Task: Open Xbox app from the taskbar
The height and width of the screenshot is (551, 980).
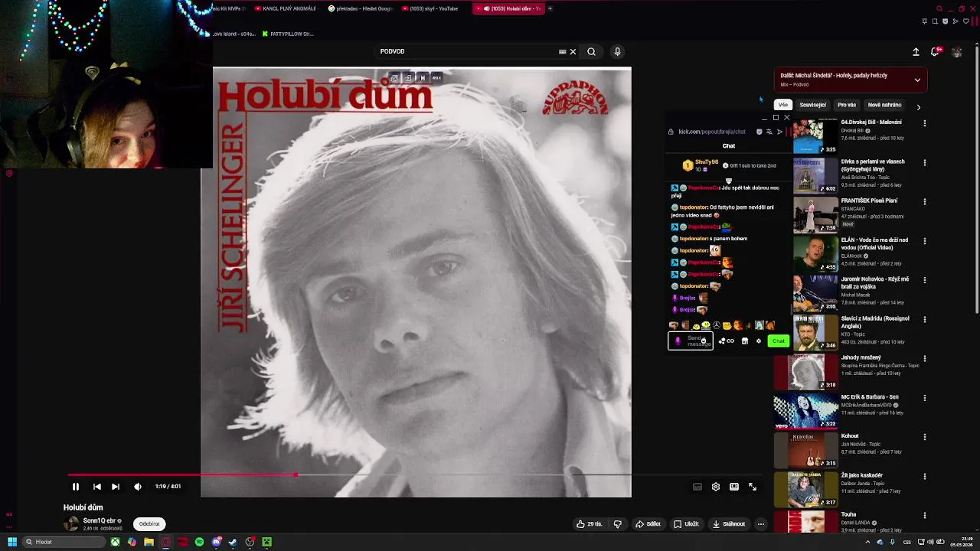Action: click(x=115, y=542)
